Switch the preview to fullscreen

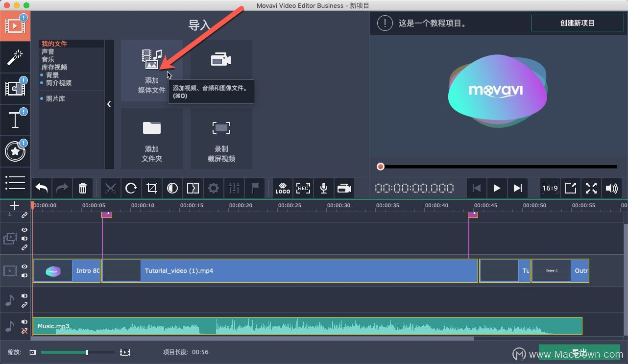[591, 188]
